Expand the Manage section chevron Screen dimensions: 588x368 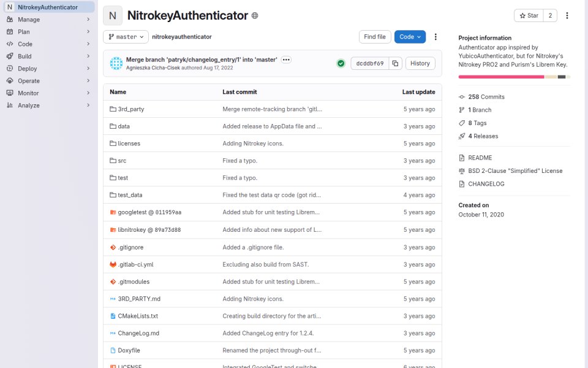(x=88, y=20)
